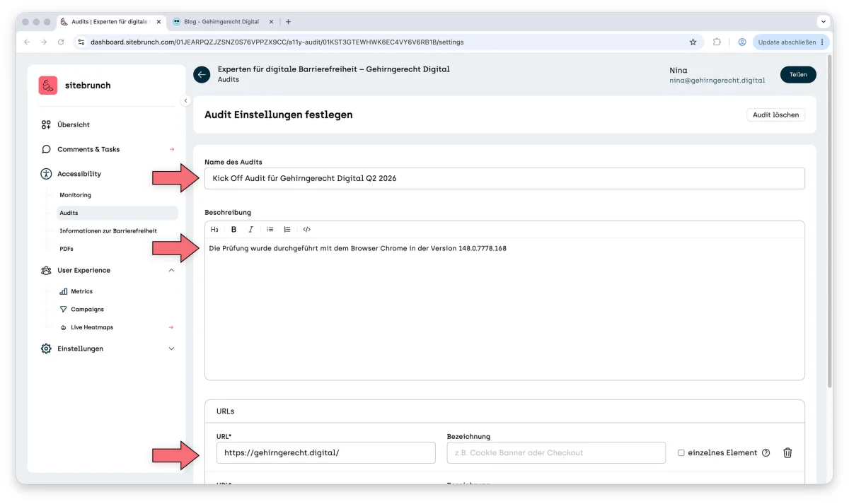Select the Audits browser tab
The width and height of the screenshot is (849, 504).
109,22
